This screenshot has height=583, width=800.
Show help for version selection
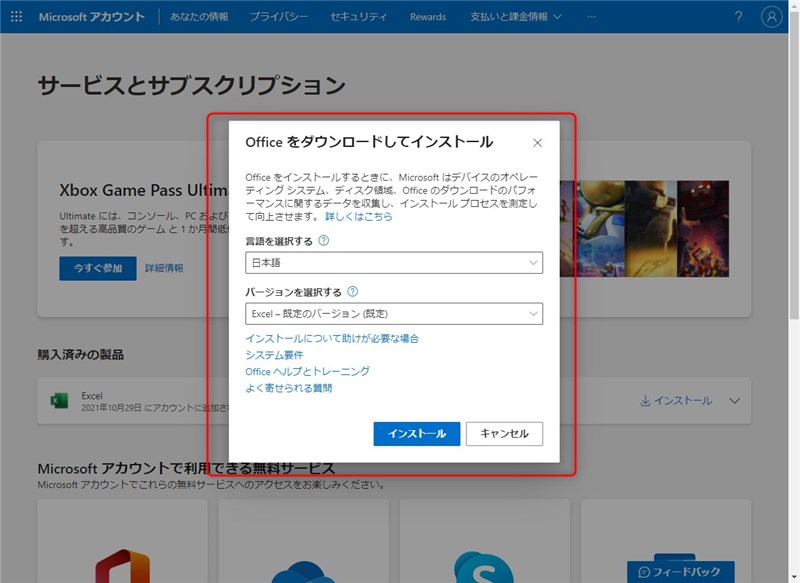pyautogui.click(x=353, y=292)
